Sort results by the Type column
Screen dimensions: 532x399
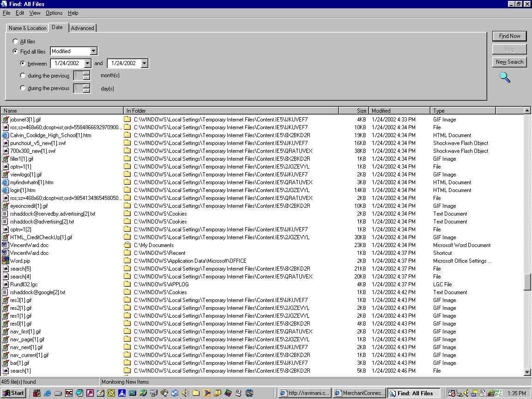coord(463,111)
